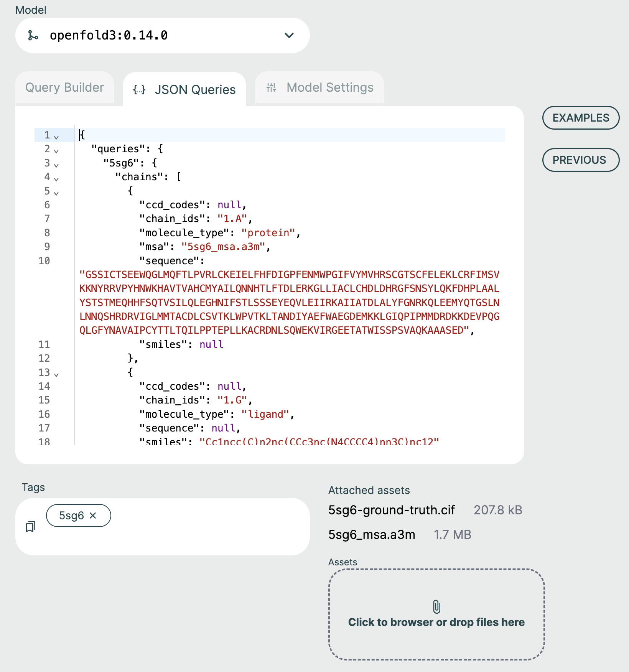Open the model version dropdown chevron
This screenshot has width=629, height=672.
[x=289, y=36]
